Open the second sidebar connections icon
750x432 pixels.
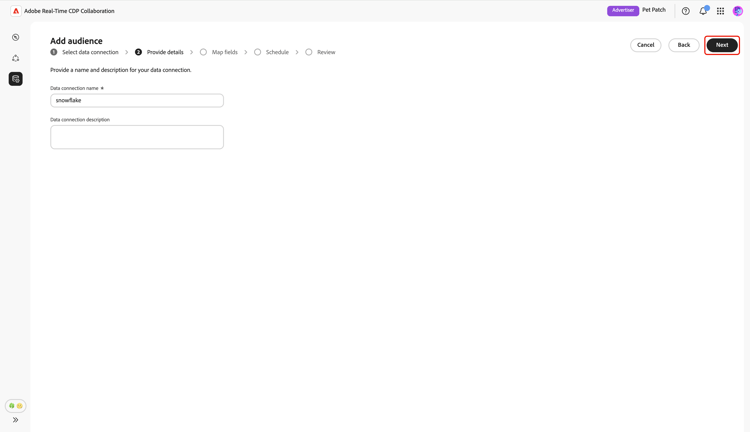pos(16,58)
